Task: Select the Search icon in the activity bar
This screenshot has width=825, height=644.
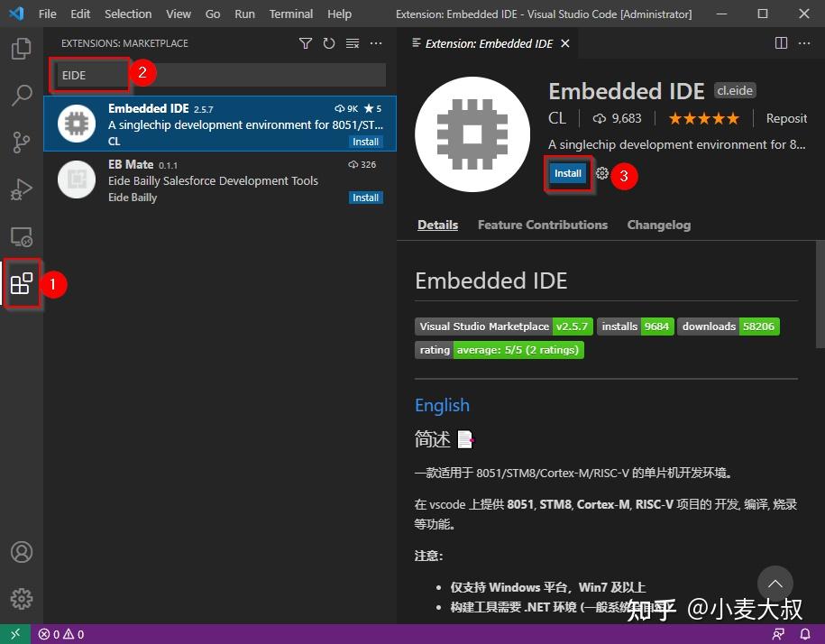Action: (x=21, y=95)
